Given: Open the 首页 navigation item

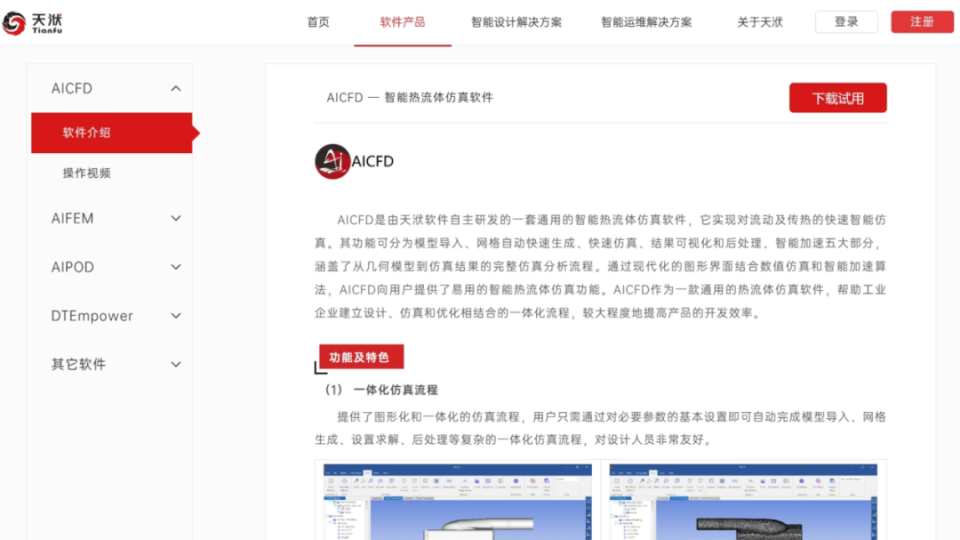Looking at the screenshot, I should click(x=318, y=22).
